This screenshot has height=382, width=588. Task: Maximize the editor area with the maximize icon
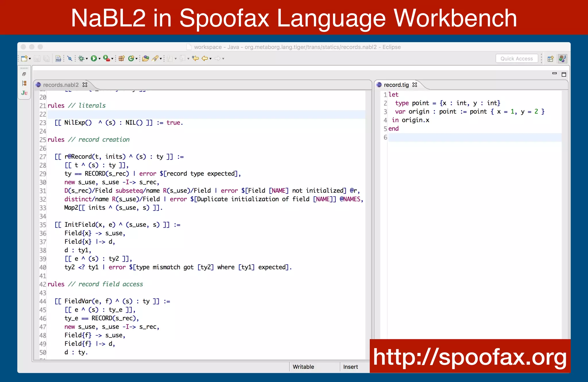564,74
